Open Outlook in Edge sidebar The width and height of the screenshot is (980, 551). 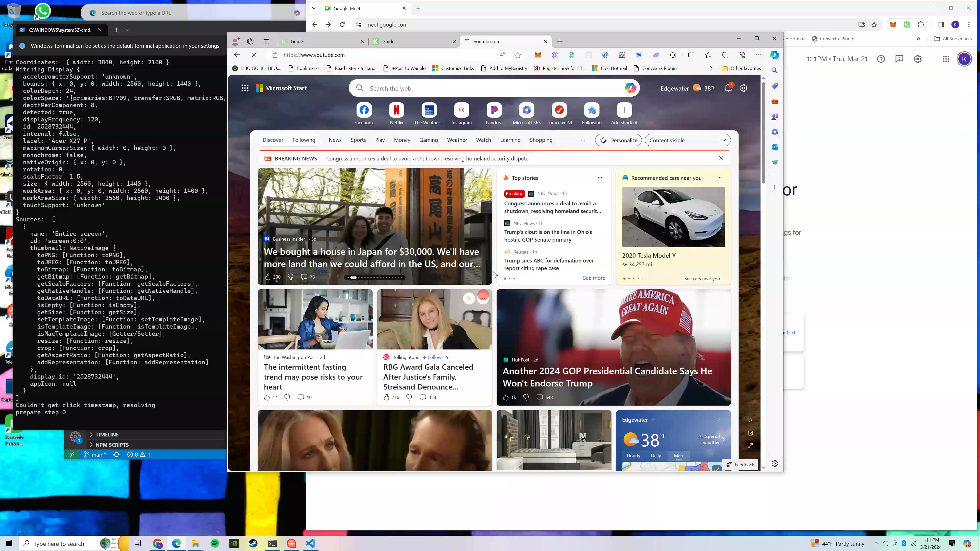tap(775, 147)
